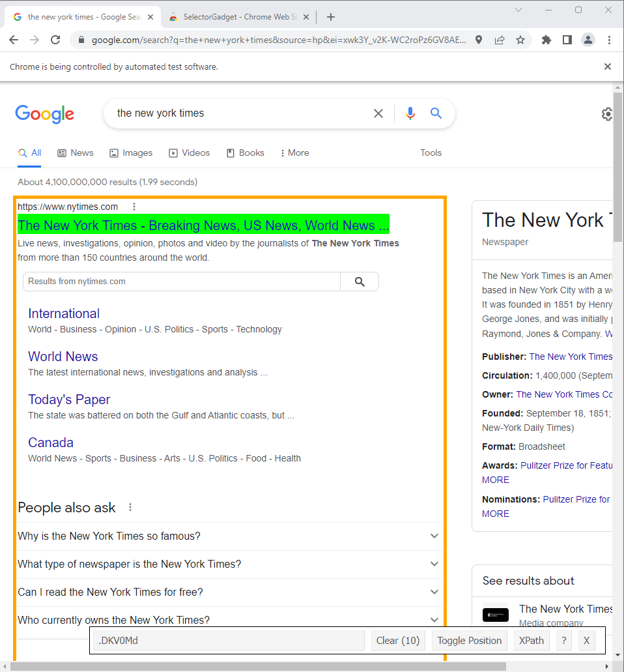Open the Canada sitelink
The image size is (624, 672).
[51, 443]
